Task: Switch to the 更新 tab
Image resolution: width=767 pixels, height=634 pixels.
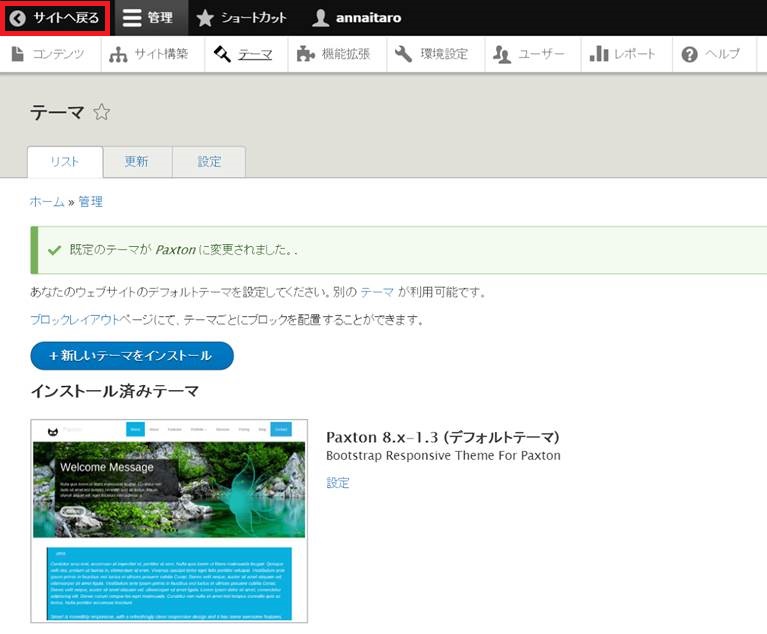Action: point(137,162)
